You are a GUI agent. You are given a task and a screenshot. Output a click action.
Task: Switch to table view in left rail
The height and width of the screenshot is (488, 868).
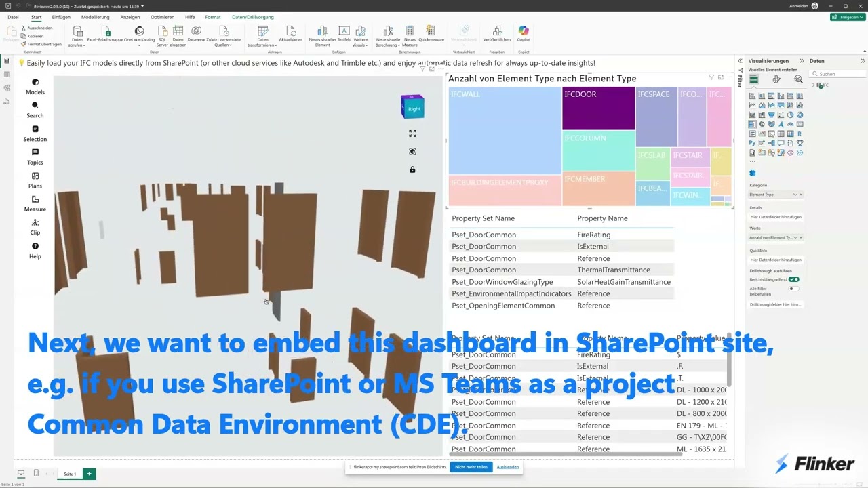pyautogui.click(x=7, y=75)
